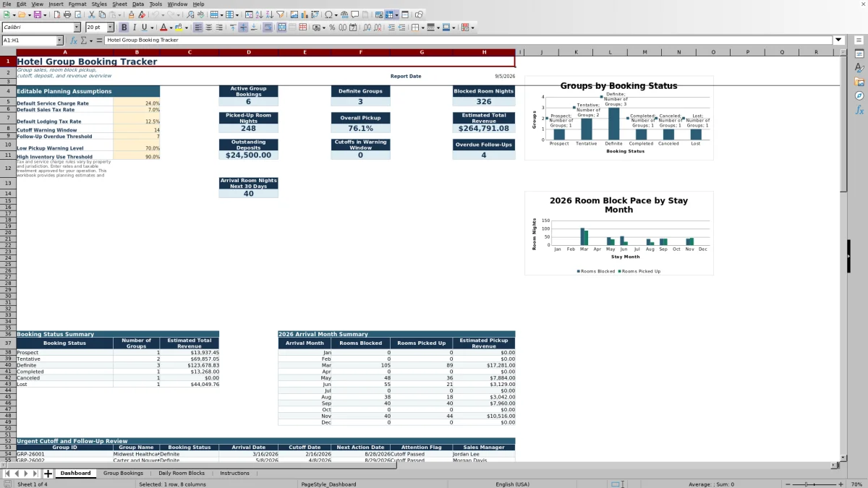The height and width of the screenshot is (488, 868).
Task: Switch to Group Bookings sheet tab
Action: click(x=123, y=474)
